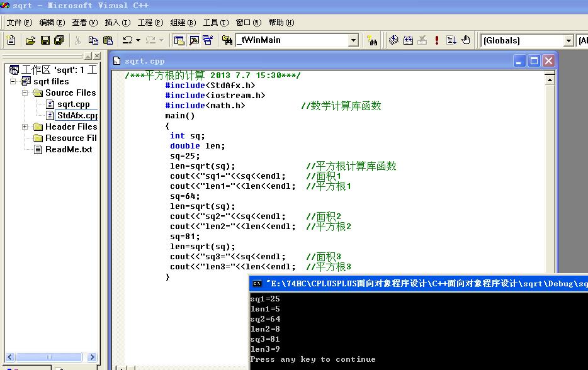Build the project with Build icon
Image resolution: width=588 pixels, height=370 pixels.
pyautogui.click(x=408, y=40)
